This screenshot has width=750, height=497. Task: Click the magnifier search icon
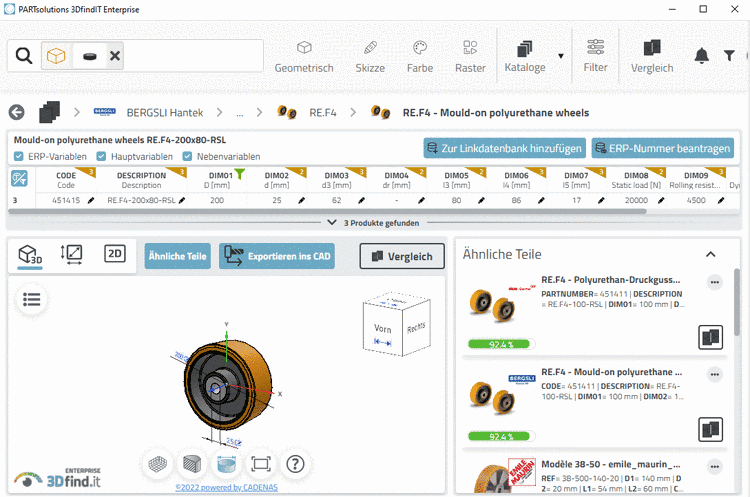point(23,56)
